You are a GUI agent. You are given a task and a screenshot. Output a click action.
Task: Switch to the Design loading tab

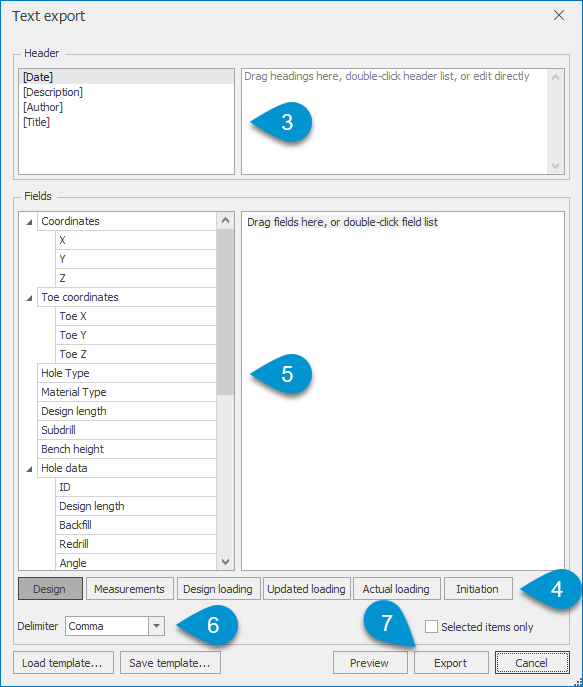[x=218, y=588]
